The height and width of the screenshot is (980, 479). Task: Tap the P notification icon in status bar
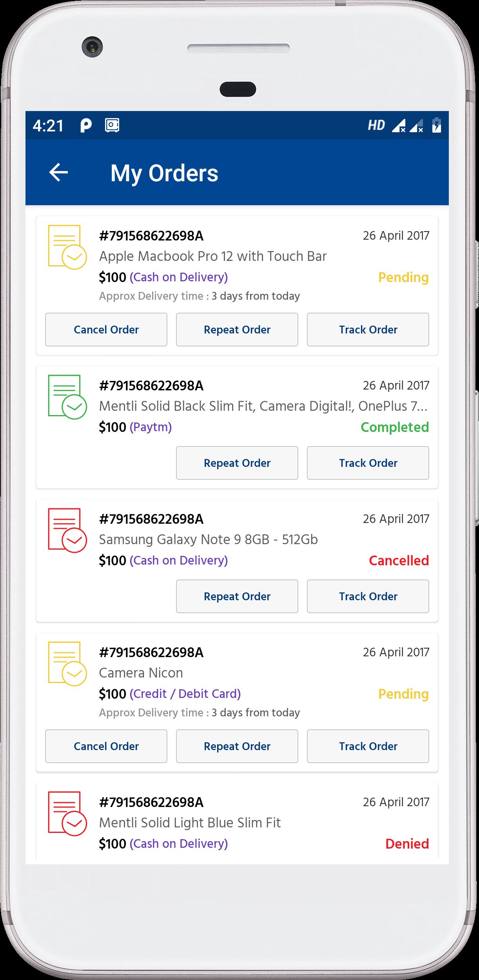click(x=86, y=126)
